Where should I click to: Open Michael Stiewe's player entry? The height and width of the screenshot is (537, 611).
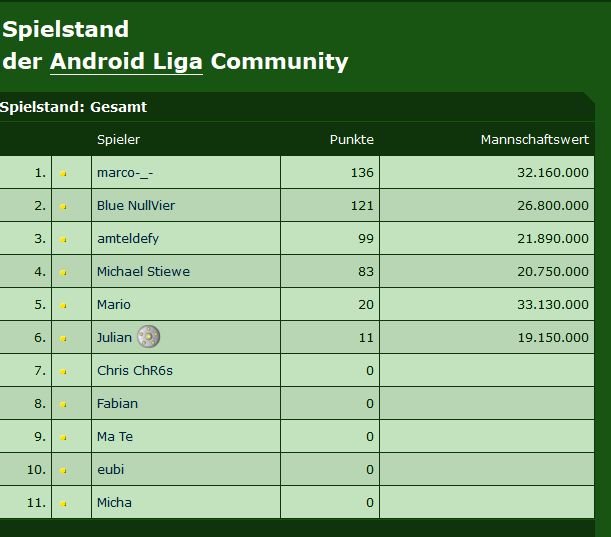tap(143, 271)
